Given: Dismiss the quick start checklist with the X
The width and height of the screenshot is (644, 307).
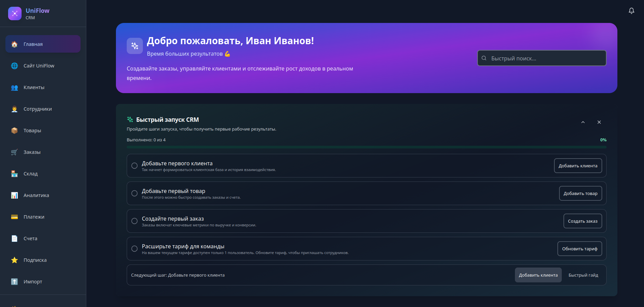Looking at the screenshot, I should pos(599,122).
